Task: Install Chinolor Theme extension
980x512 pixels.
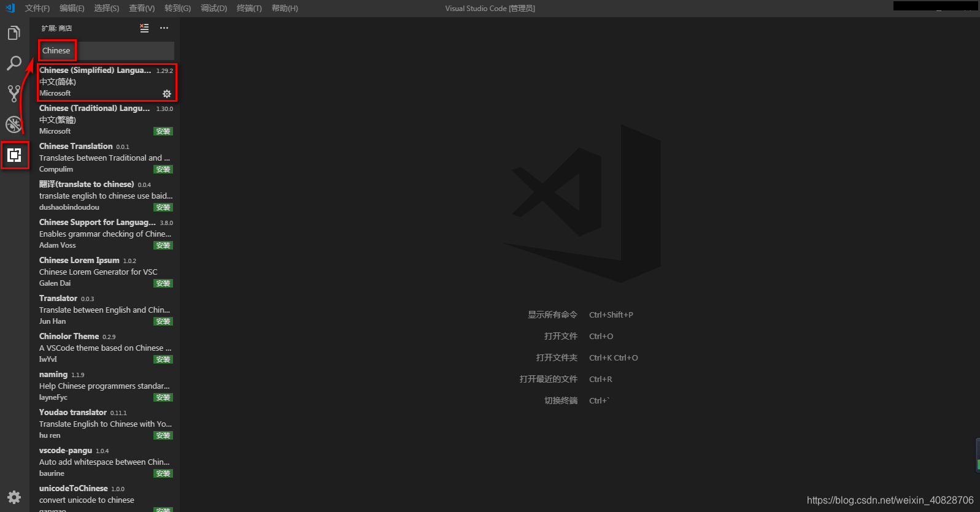Action: pyautogui.click(x=163, y=359)
